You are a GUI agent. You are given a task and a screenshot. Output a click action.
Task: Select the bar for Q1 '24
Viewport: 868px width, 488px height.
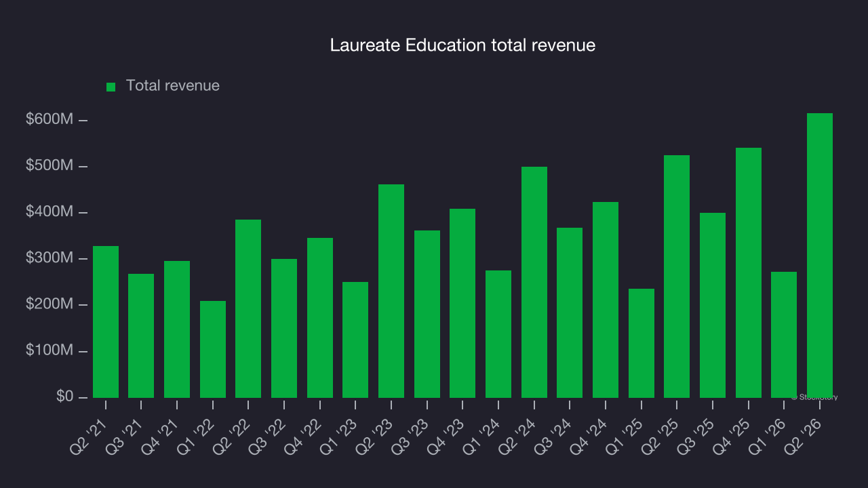point(498,334)
